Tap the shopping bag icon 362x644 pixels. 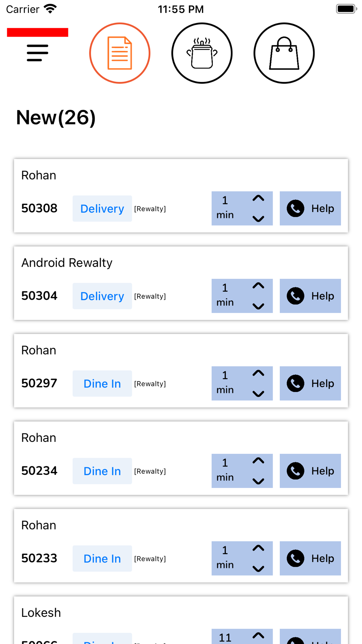284,53
